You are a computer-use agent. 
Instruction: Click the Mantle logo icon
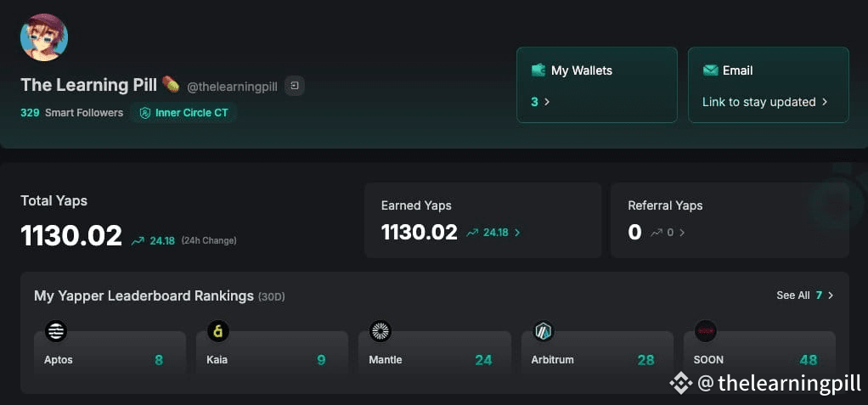380,331
